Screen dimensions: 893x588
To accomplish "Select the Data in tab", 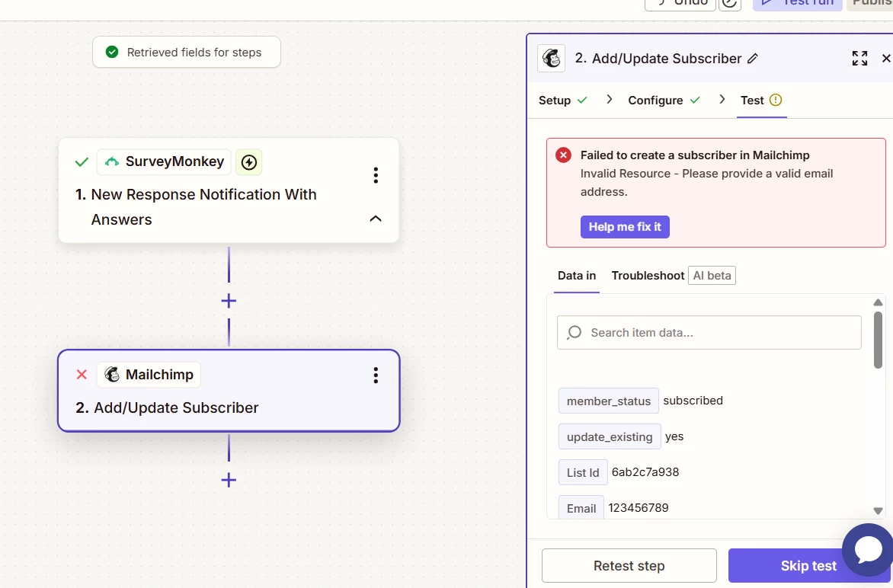I will click(576, 276).
